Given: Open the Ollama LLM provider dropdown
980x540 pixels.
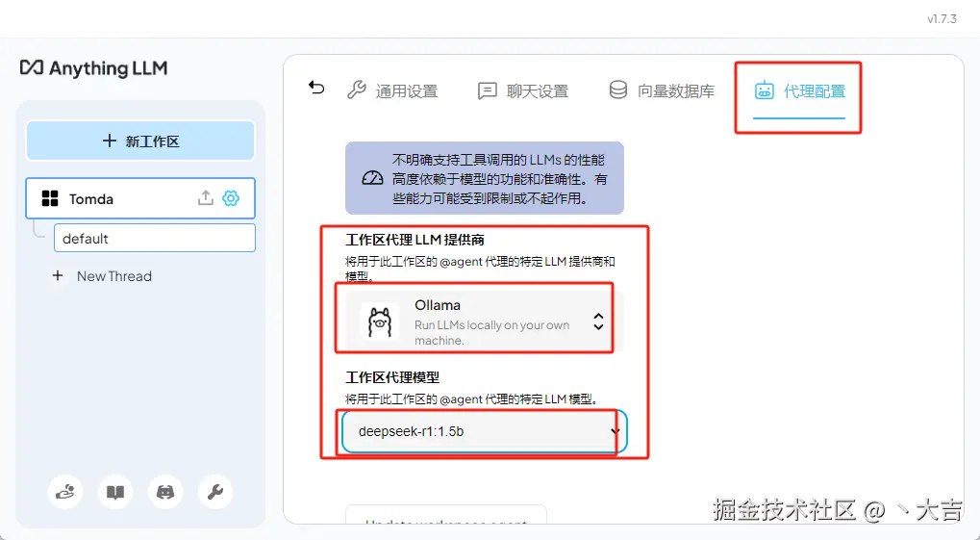Looking at the screenshot, I should coord(485,321).
